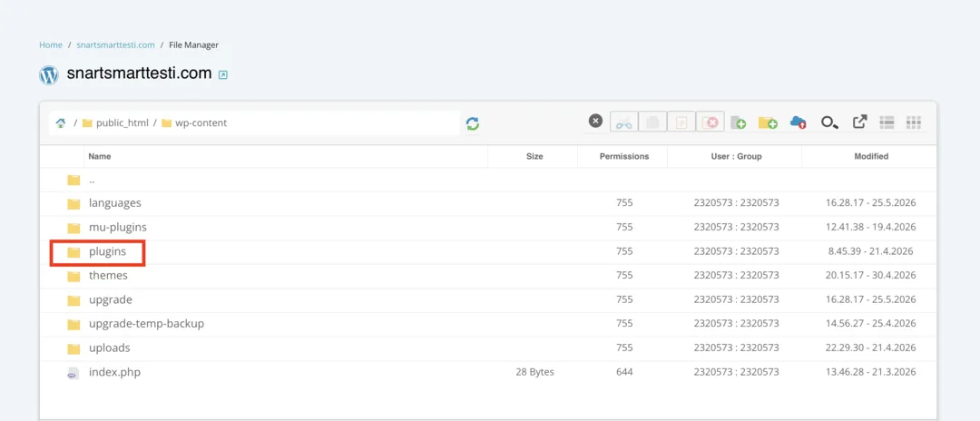Click the cut (scissors) toolbar button

[x=623, y=122]
